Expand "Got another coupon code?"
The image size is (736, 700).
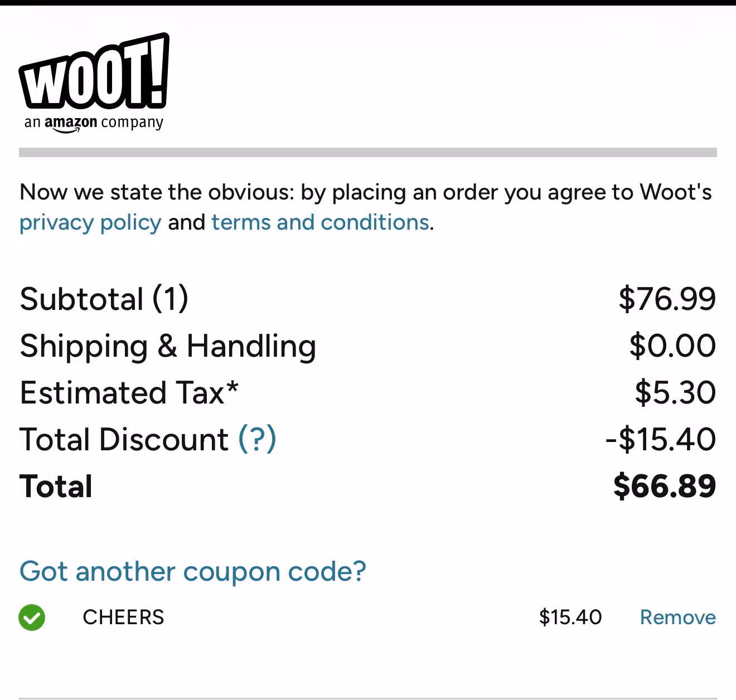tap(193, 571)
